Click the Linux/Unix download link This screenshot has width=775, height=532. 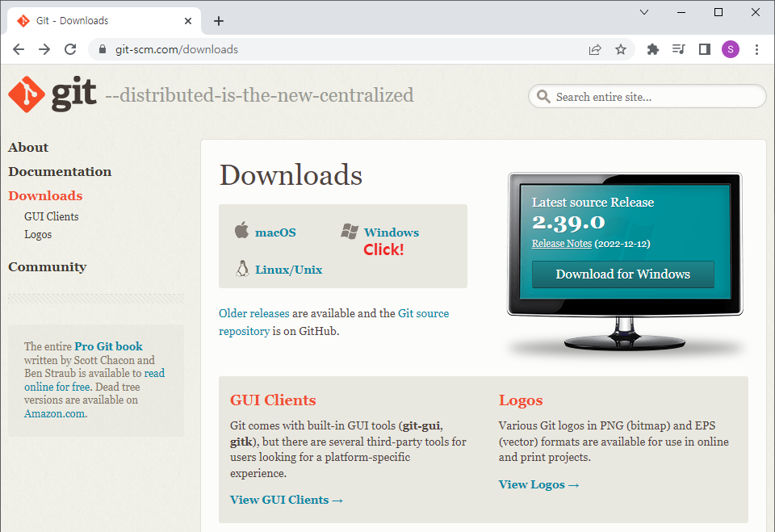(289, 270)
